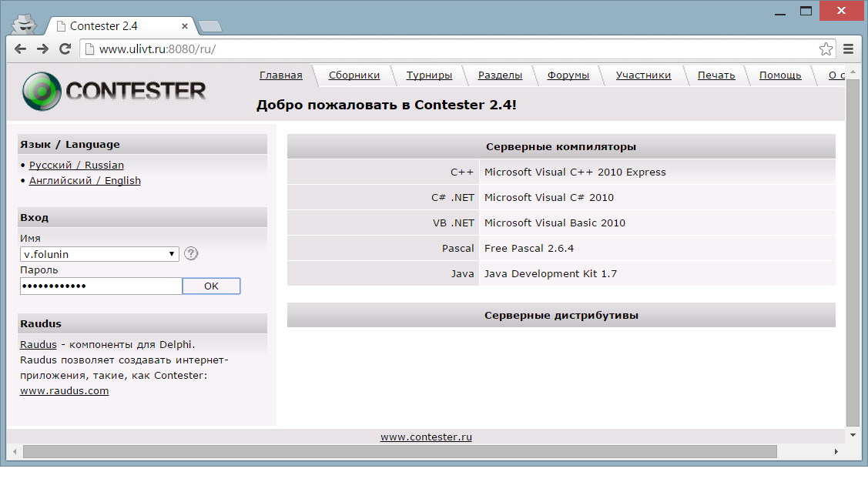Viewport: 868px width, 482px height.
Task: Click the horizontal scrollbar thumb
Action: tap(400, 451)
